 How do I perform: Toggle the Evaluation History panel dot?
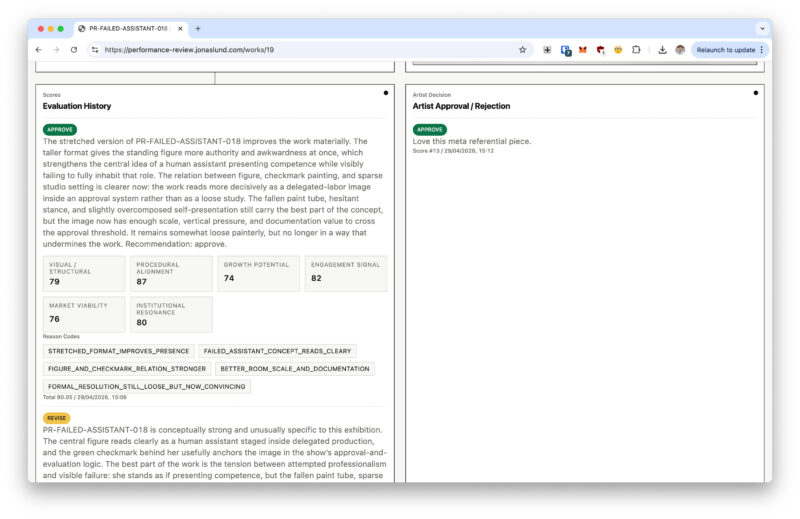tap(386, 93)
